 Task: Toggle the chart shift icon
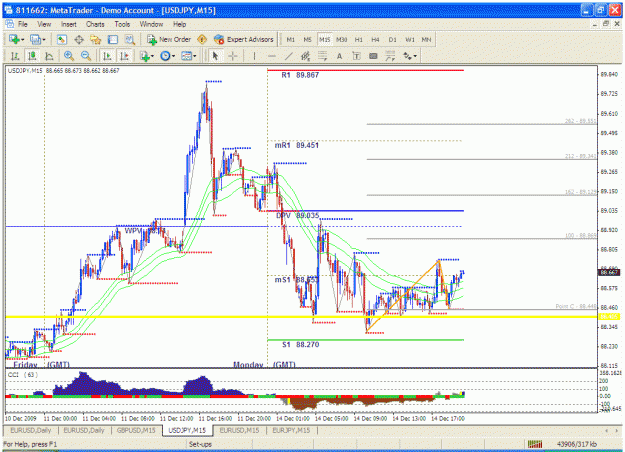click(x=124, y=56)
